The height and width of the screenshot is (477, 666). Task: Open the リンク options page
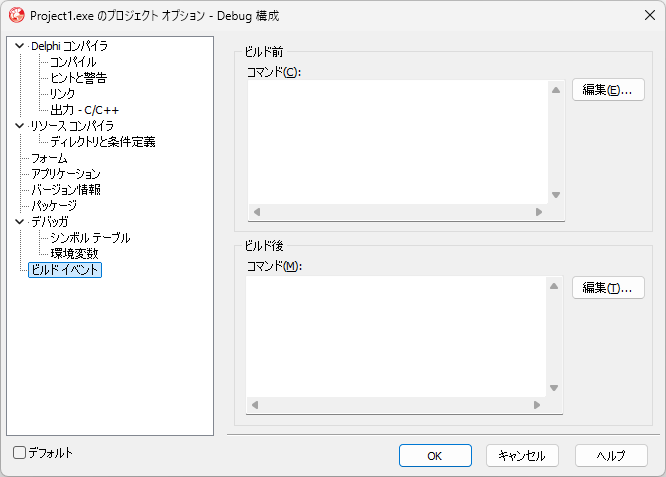point(62,94)
